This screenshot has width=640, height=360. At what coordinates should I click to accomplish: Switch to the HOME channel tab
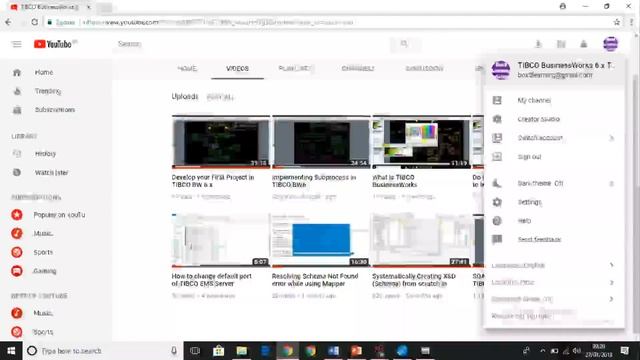click(x=187, y=69)
